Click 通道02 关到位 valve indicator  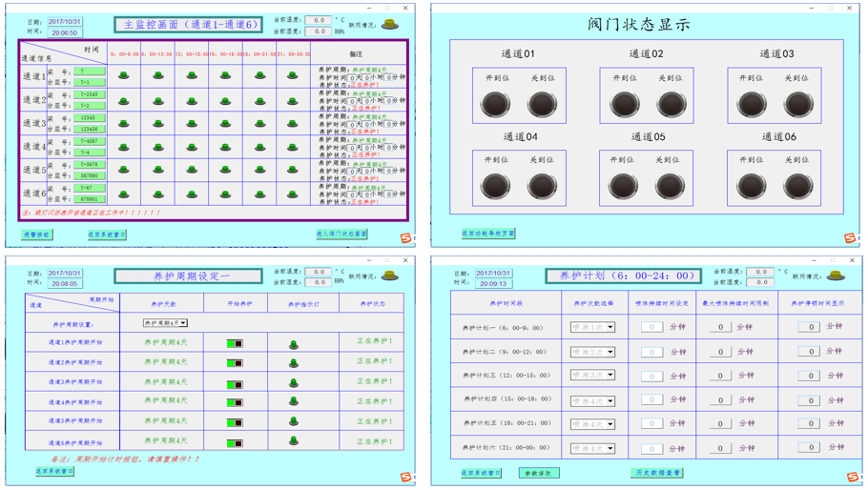[671, 104]
